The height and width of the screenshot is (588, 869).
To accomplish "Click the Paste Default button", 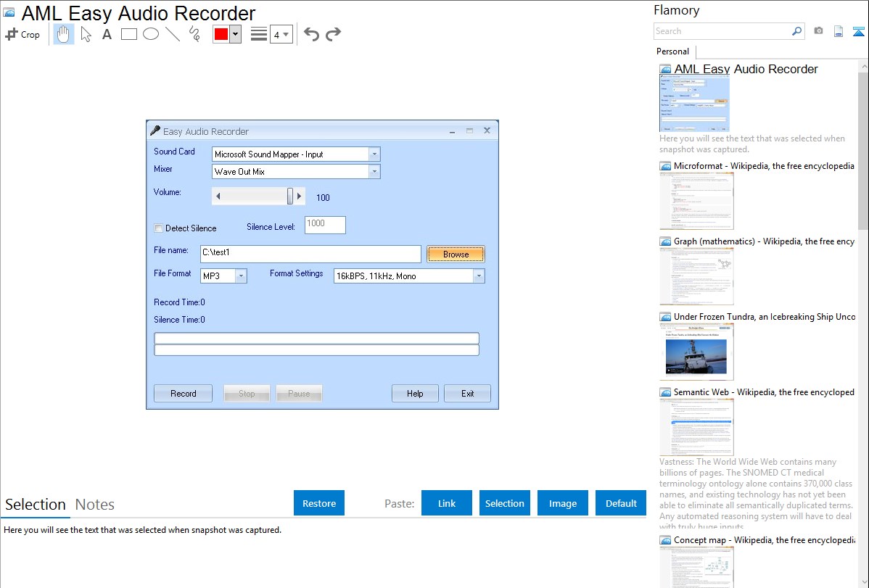I will click(x=621, y=503).
